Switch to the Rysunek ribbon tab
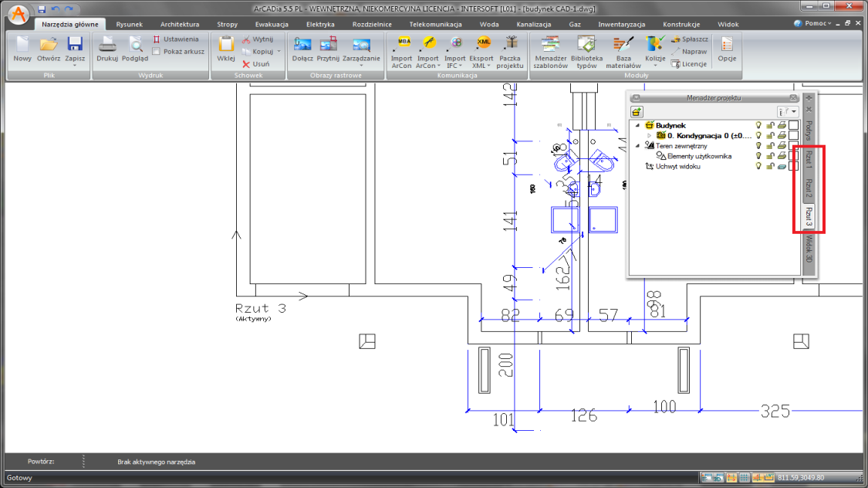This screenshot has height=488, width=868. point(129,25)
